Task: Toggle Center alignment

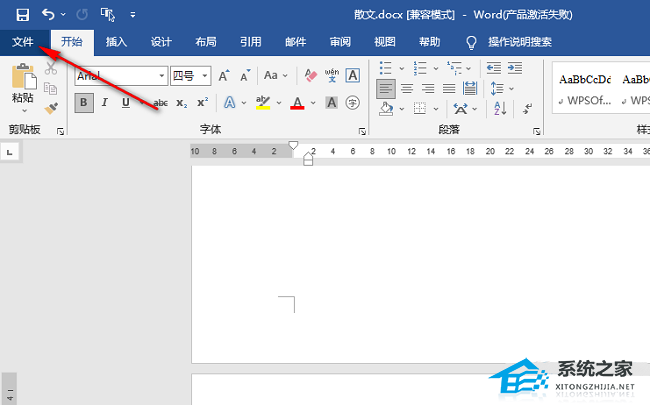Action: [407, 89]
